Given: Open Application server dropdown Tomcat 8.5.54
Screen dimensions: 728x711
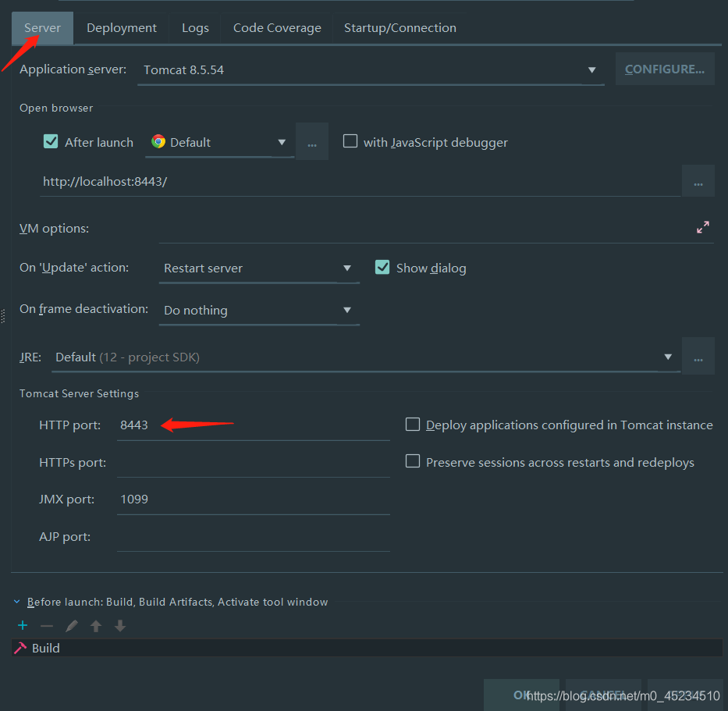Looking at the screenshot, I should pyautogui.click(x=371, y=69).
